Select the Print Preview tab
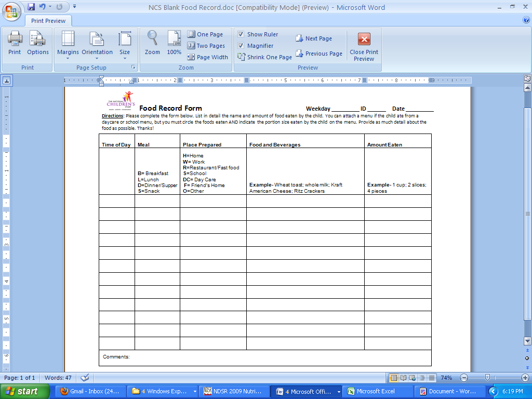Viewport: 532px width, 399px height. click(48, 21)
